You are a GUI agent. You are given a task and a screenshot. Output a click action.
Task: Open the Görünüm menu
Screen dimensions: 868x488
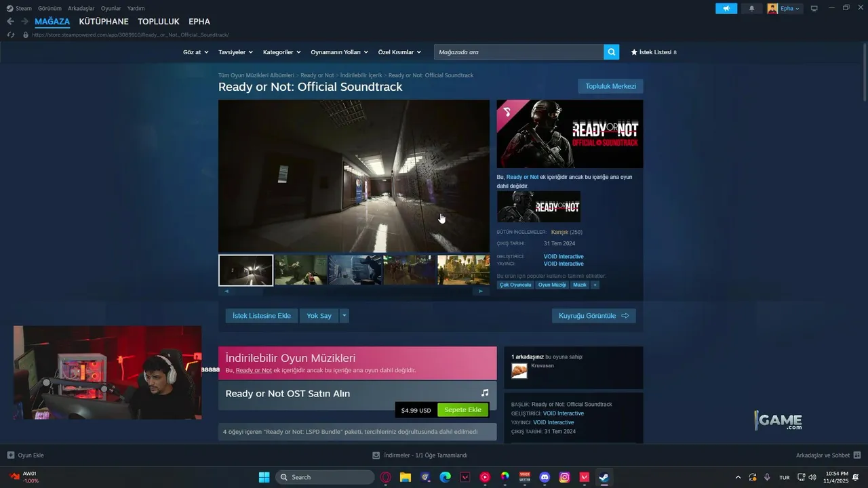click(50, 8)
